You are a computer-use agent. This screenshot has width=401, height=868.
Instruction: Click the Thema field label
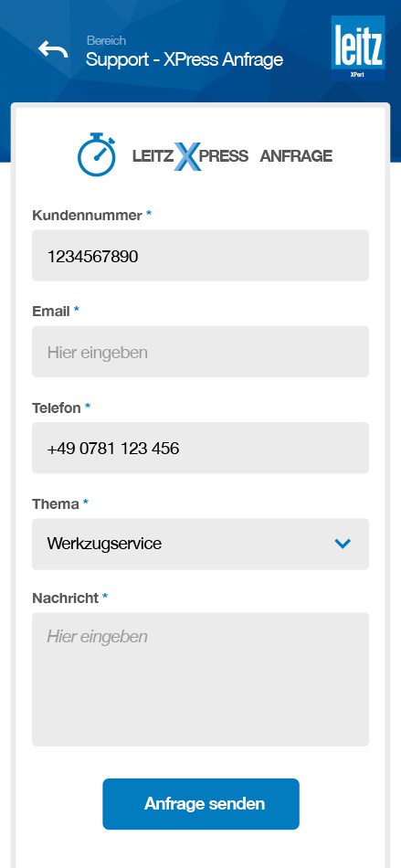56,504
